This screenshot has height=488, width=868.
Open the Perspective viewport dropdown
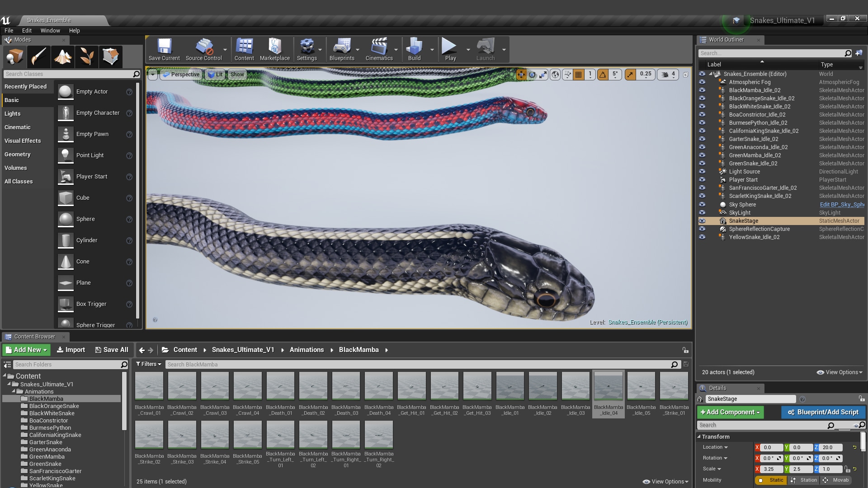(181, 74)
